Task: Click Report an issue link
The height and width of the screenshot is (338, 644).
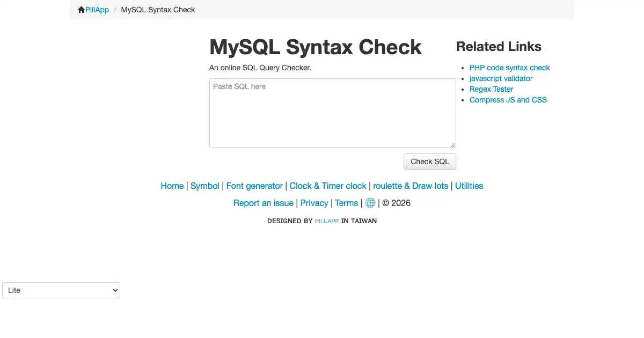Action: click(x=264, y=203)
